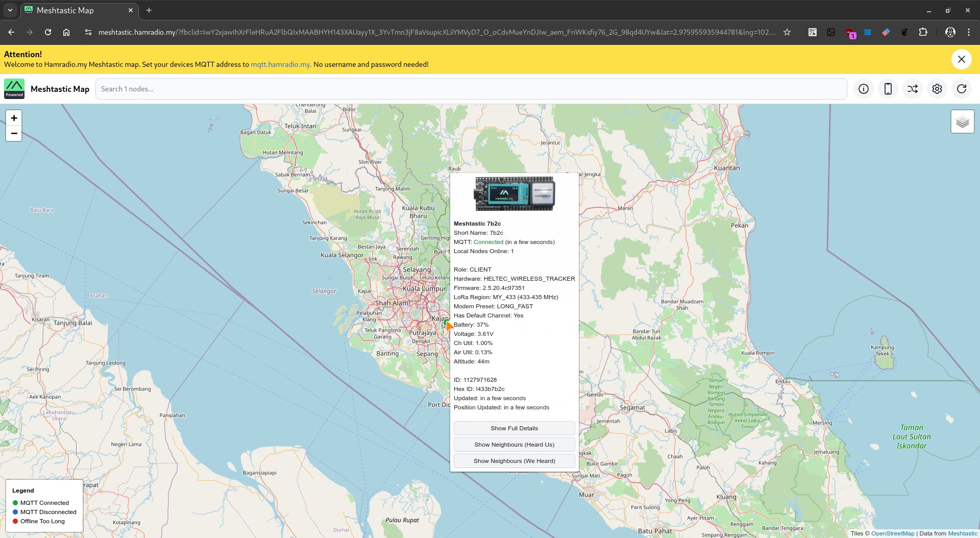Reload the browser page
The image size is (980, 538).
click(x=48, y=32)
